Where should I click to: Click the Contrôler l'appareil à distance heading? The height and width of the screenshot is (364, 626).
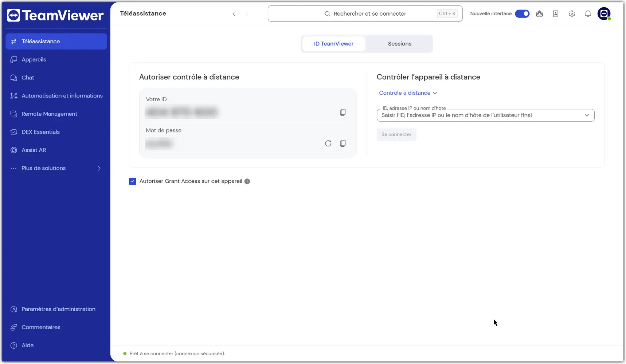coord(429,77)
